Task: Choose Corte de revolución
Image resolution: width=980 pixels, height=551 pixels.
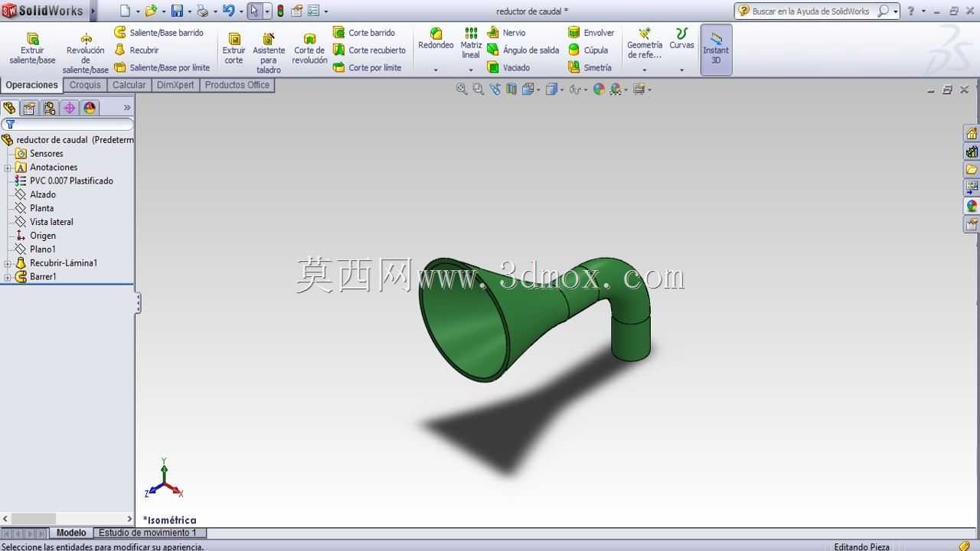Action: [309, 48]
